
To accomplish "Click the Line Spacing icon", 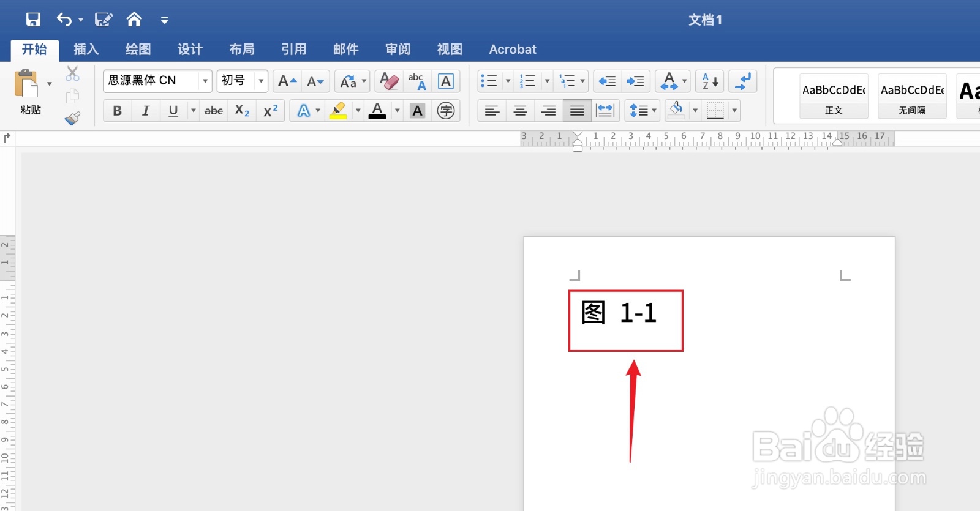I will coord(638,111).
